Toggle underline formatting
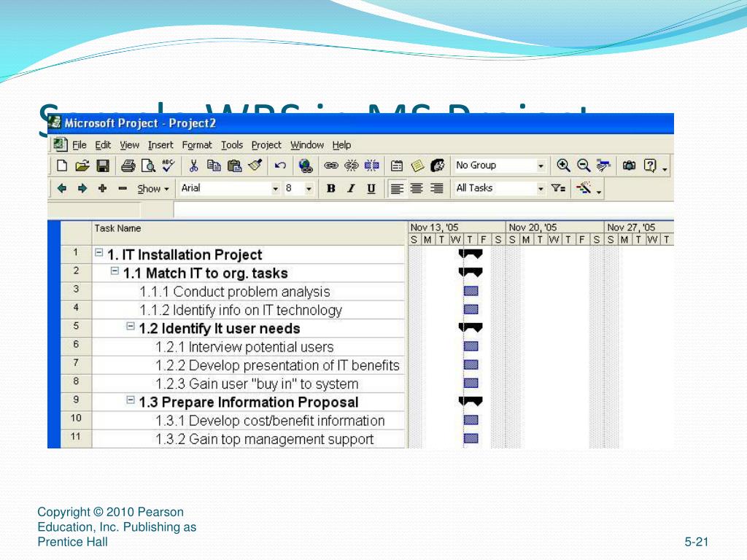Screen dimensions: 747x560 point(371,189)
